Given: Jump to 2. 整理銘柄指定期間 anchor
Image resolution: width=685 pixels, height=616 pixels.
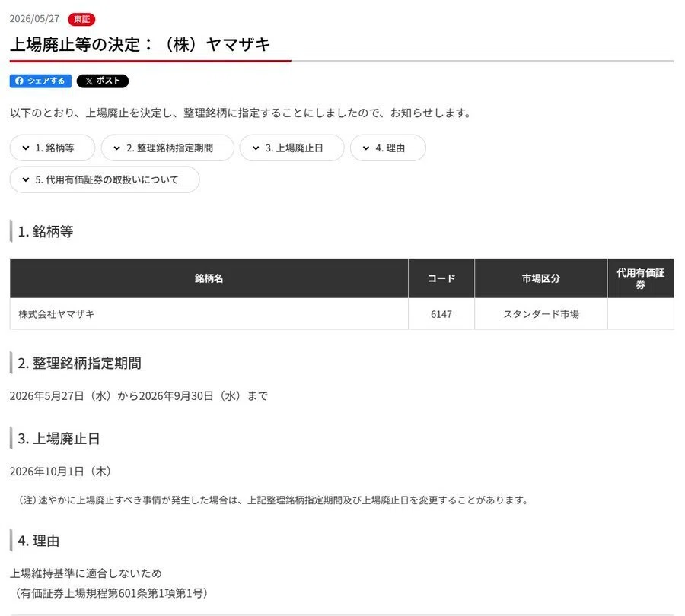Looking at the screenshot, I should pos(167,148).
